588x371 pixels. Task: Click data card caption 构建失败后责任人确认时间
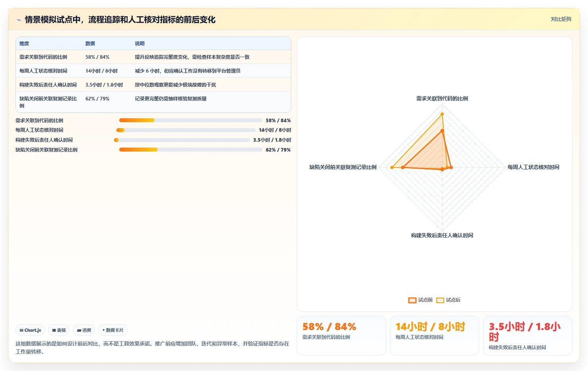pyautogui.click(x=517, y=348)
